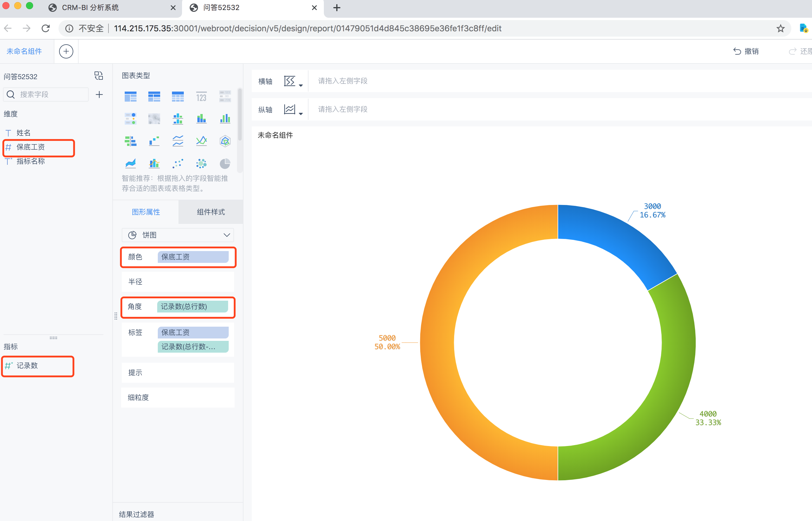Viewport: 812px width, 521px height.
Task: Open the 横轴 axis options dropdown
Action: [293, 81]
